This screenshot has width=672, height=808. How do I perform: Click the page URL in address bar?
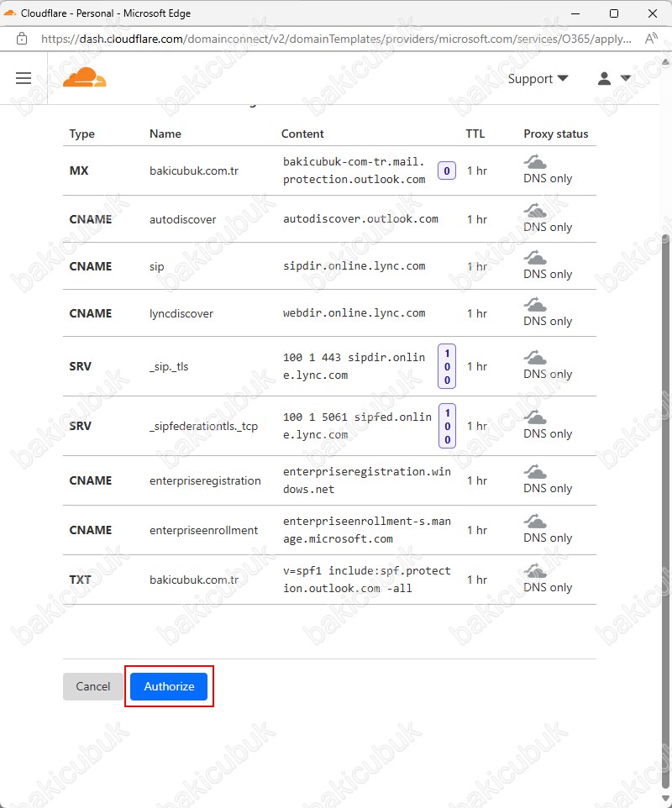(336, 39)
